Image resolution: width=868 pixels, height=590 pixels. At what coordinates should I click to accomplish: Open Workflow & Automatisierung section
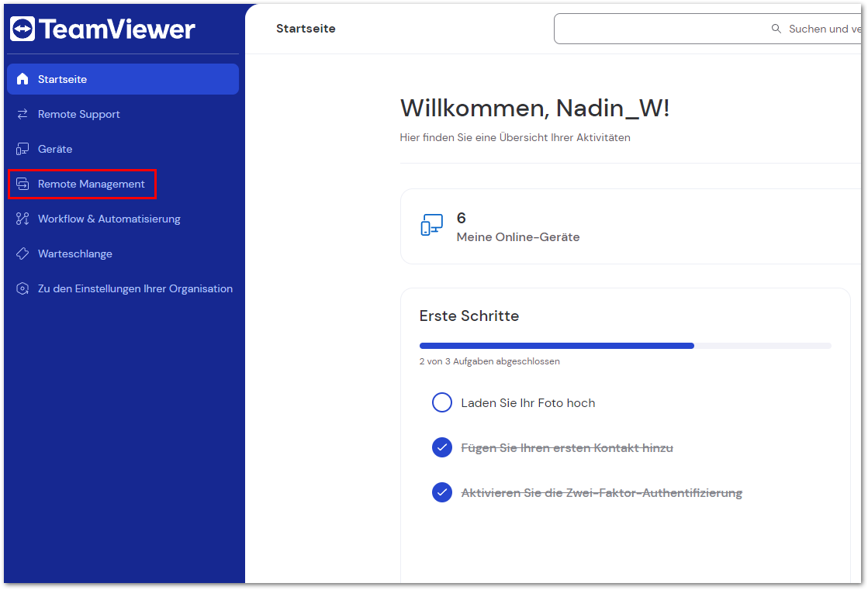coord(123,219)
